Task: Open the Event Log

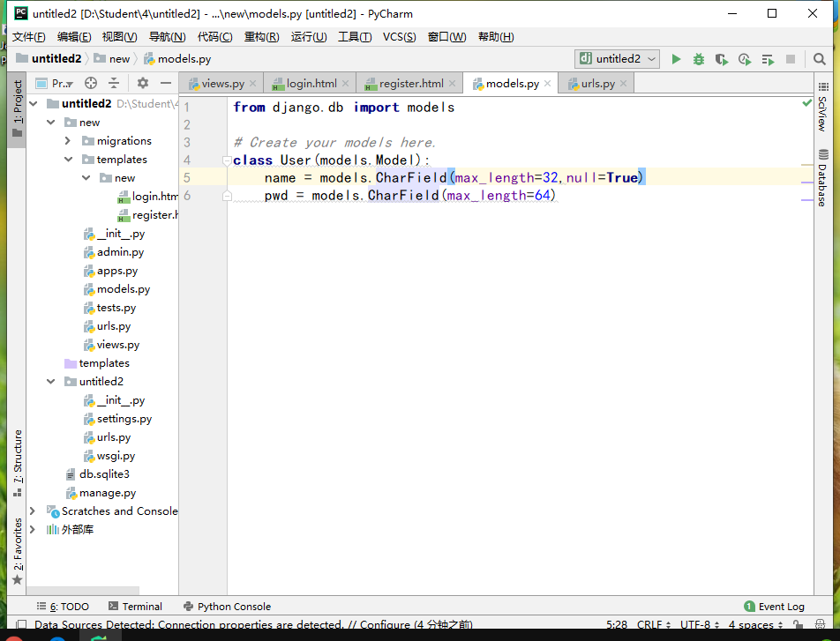Action: click(x=775, y=607)
